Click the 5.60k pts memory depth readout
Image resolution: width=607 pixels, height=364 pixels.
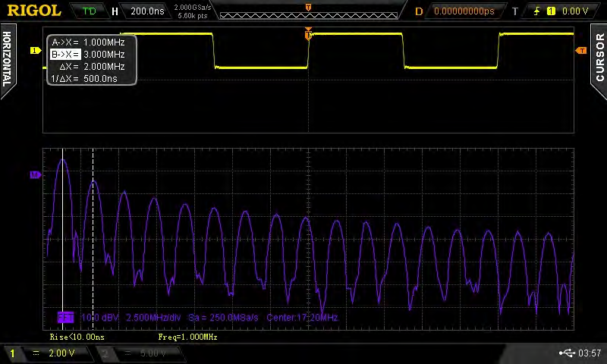(193, 16)
